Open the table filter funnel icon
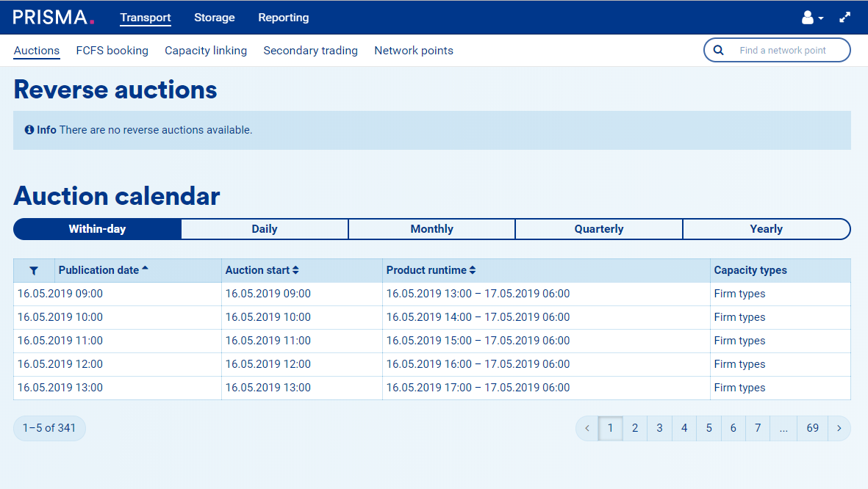The image size is (868, 489). [34, 271]
